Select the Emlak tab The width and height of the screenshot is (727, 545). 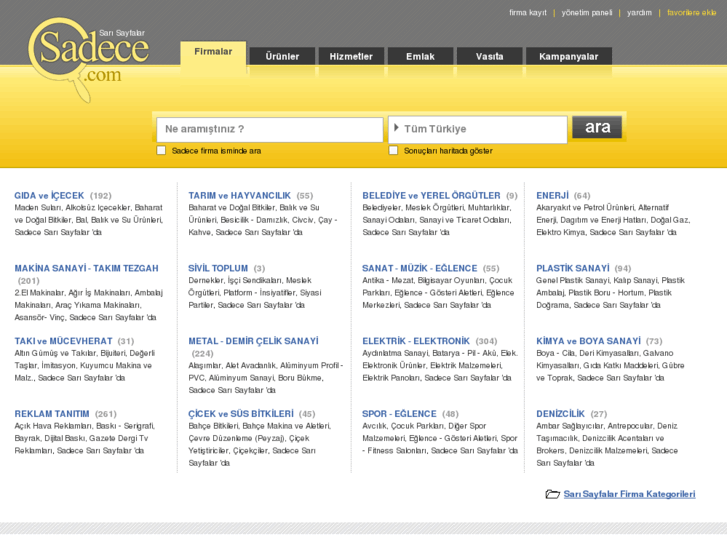pyautogui.click(x=420, y=57)
